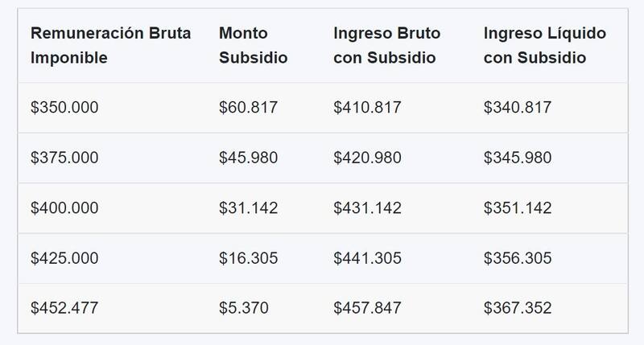Click the $16.305 subsidy cell
The width and height of the screenshot is (644, 345).
[x=248, y=258]
